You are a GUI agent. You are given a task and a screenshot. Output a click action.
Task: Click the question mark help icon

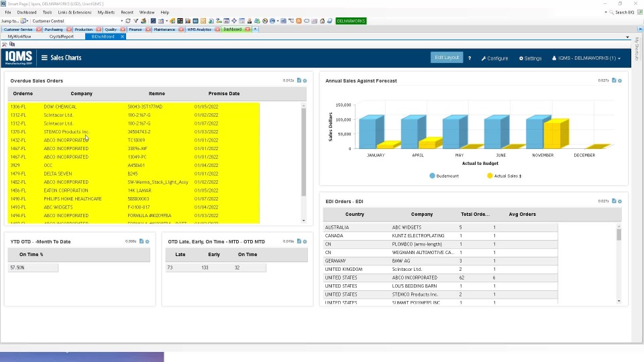pos(470,58)
